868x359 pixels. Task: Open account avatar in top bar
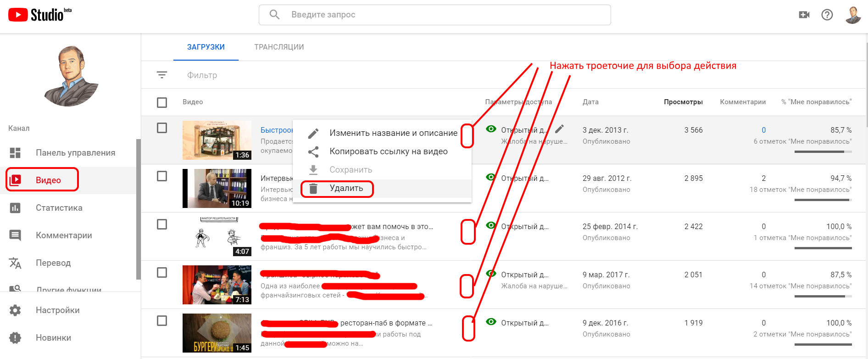[x=853, y=15]
